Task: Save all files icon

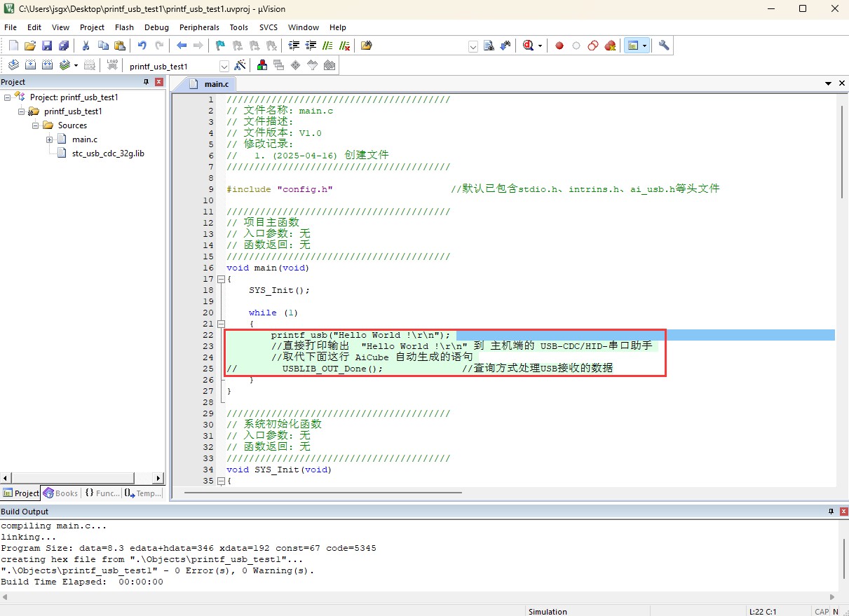Action: coord(64,46)
